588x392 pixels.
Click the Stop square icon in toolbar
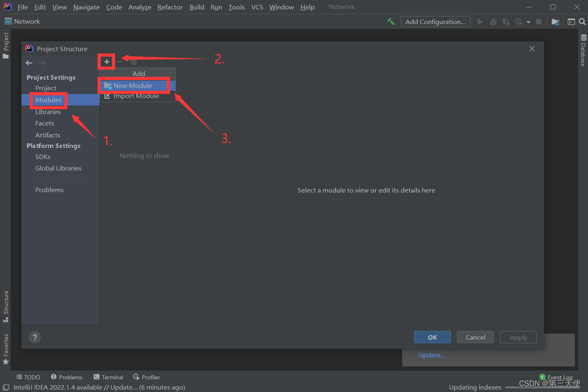click(539, 22)
